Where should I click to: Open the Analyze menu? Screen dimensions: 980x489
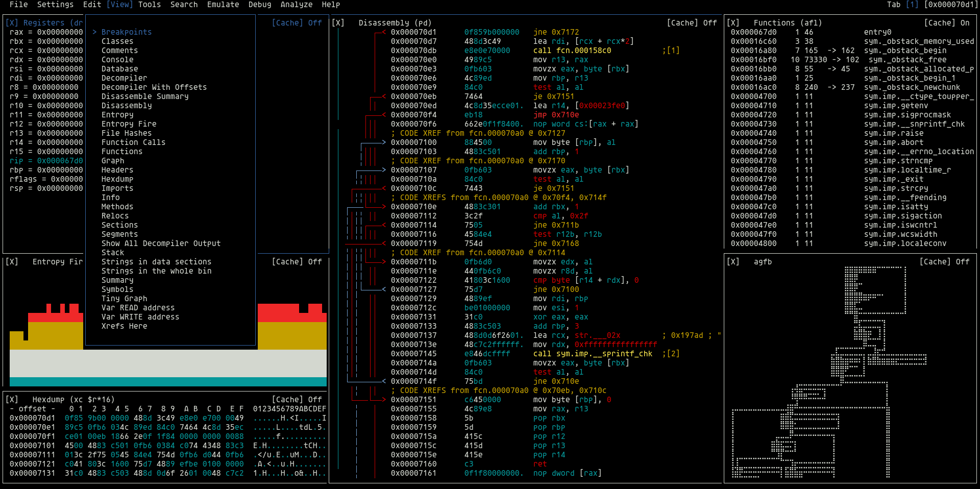[296, 5]
